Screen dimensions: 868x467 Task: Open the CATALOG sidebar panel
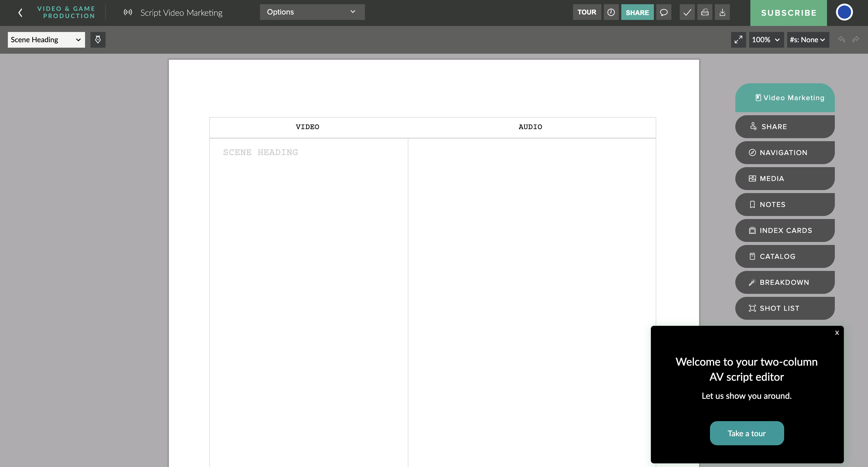click(x=785, y=256)
